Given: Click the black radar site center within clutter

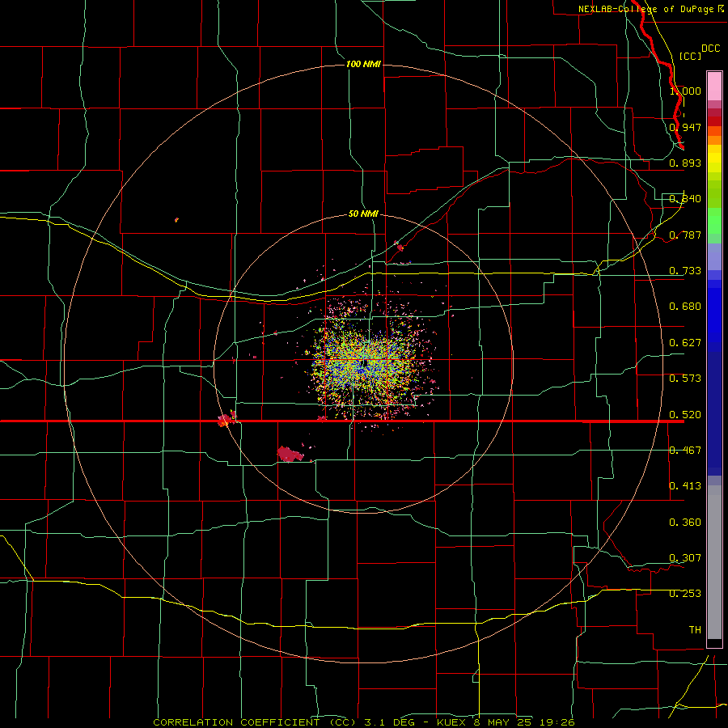Looking at the screenshot, I should tap(365, 362).
